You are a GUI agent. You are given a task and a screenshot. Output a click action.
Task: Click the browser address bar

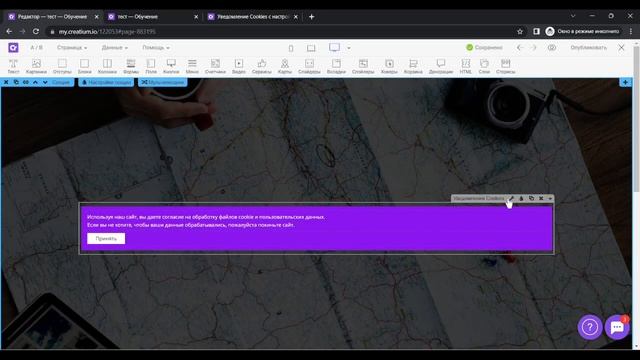[282, 31]
